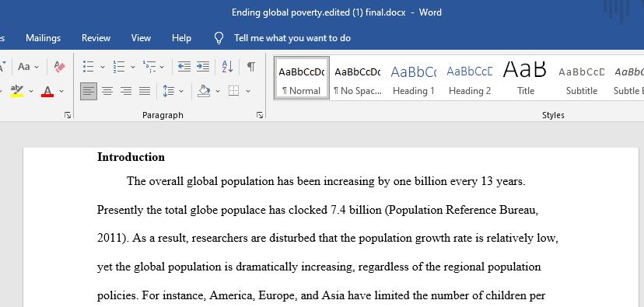
Task: Expand the Multilevel List dropdown arrow
Action: 162,67
